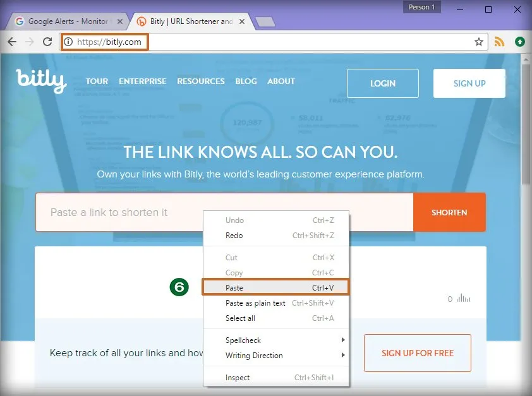The image size is (532, 396).
Task: Click the Bitly logo
Action: tap(41, 81)
